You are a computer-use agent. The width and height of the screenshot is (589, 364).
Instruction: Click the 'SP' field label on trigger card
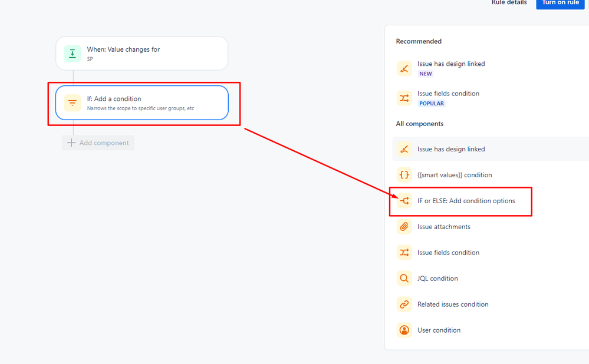pyautogui.click(x=90, y=59)
